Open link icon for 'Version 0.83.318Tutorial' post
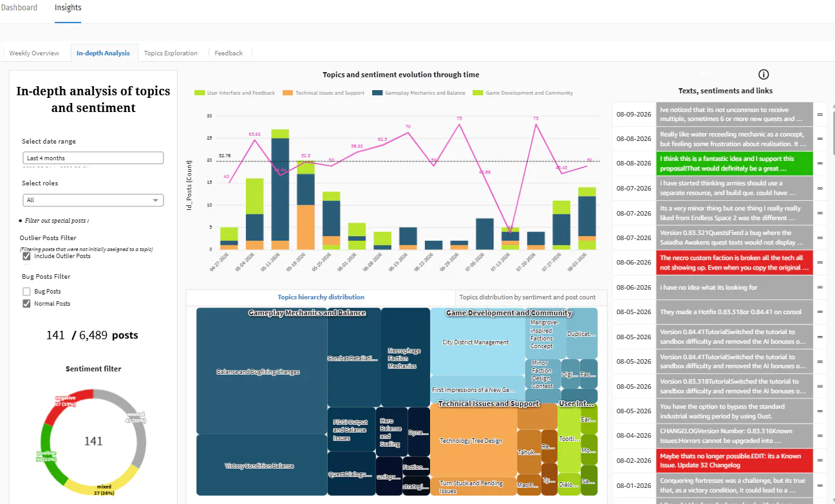The width and height of the screenshot is (835, 504). click(x=820, y=386)
